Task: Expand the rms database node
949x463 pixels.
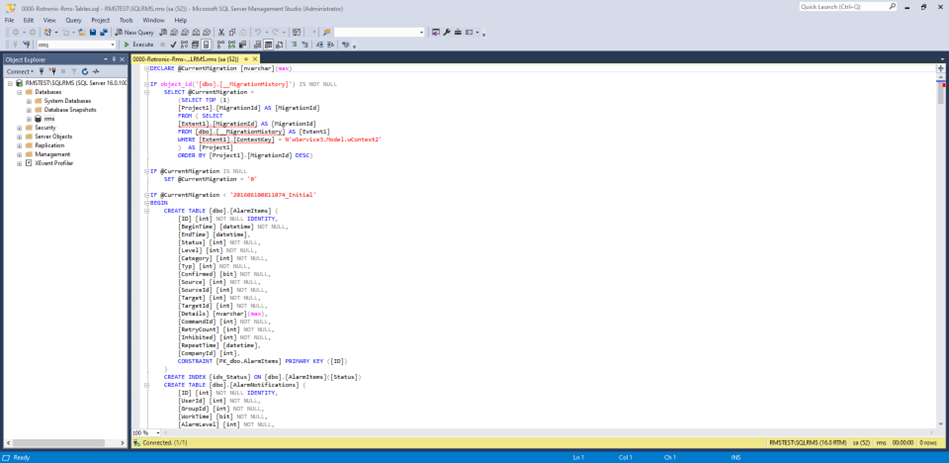Action: point(29,119)
